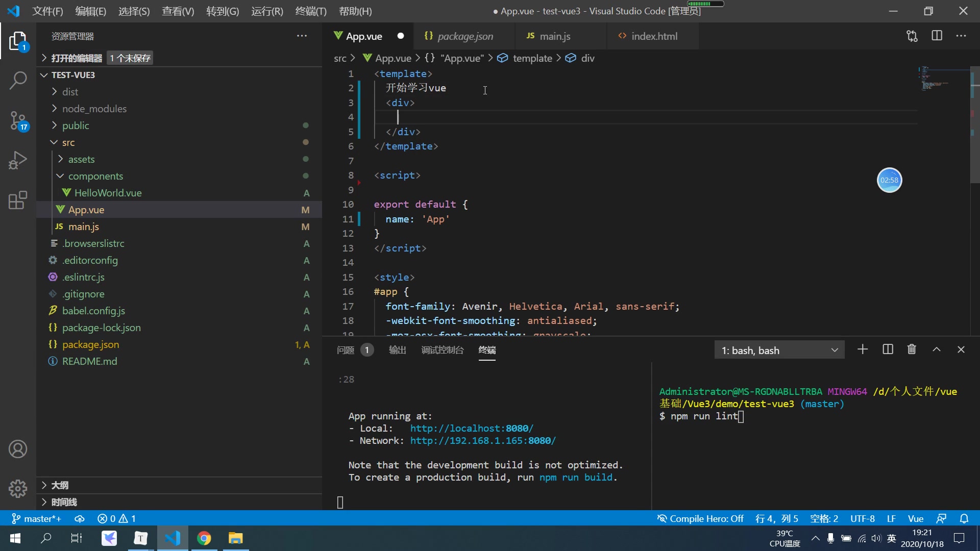Open babel.config.js in explorer
The width and height of the screenshot is (980, 551).
pyautogui.click(x=179, y=311)
